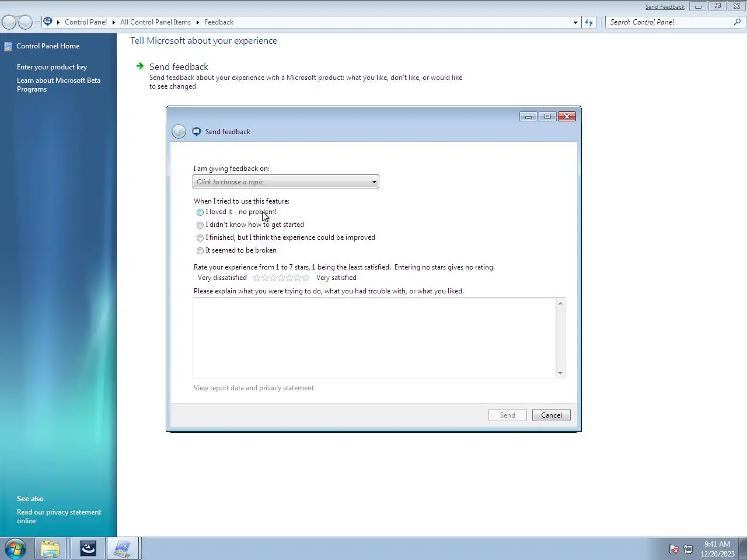Click the Search Control Panel field

click(x=668, y=22)
